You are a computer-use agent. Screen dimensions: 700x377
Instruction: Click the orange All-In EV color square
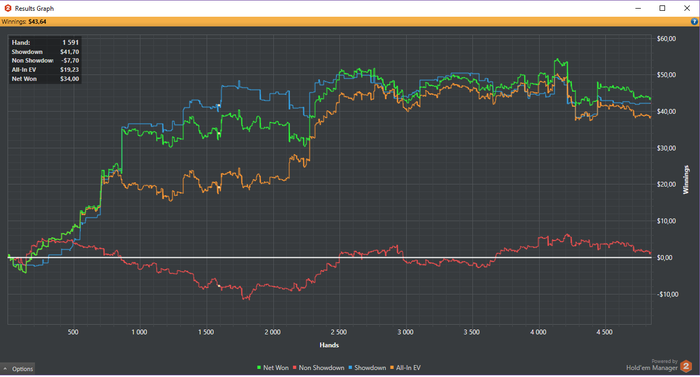(x=392, y=368)
